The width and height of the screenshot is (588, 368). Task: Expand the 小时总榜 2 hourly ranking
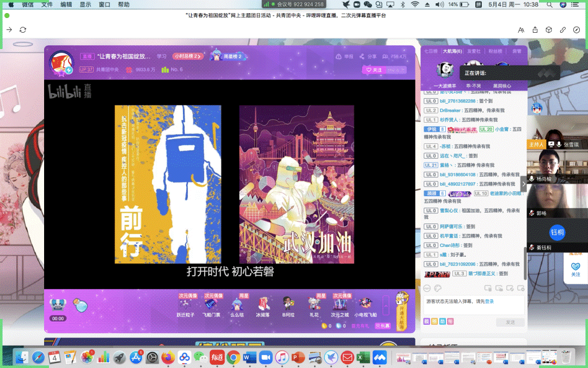[x=188, y=56]
